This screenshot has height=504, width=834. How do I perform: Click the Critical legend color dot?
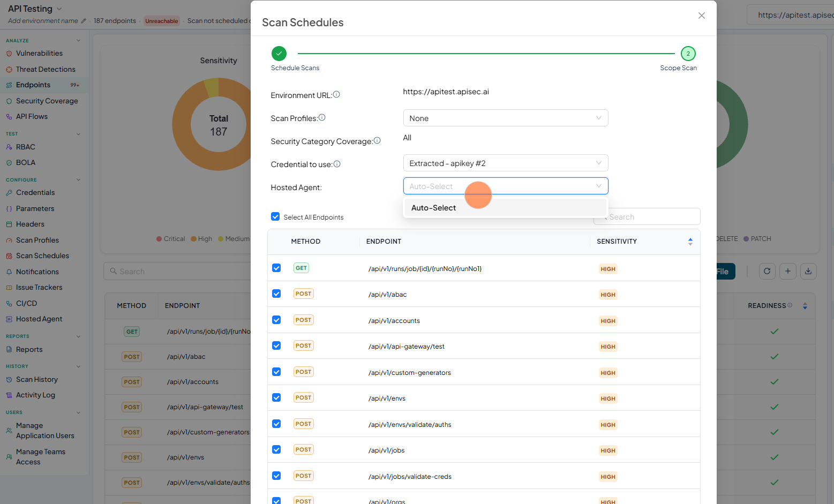(x=159, y=239)
